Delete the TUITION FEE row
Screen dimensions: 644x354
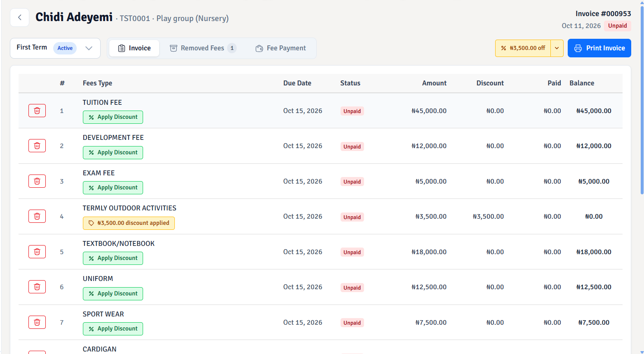coord(37,111)
